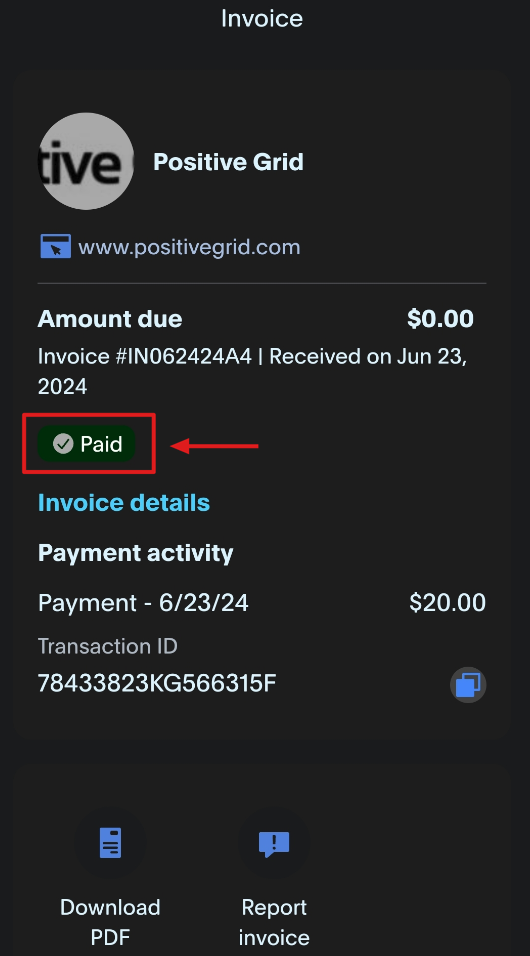Open Invoice details
This screenshot has height=956, width=530.
pyautogui.click(x=124, y=503)
